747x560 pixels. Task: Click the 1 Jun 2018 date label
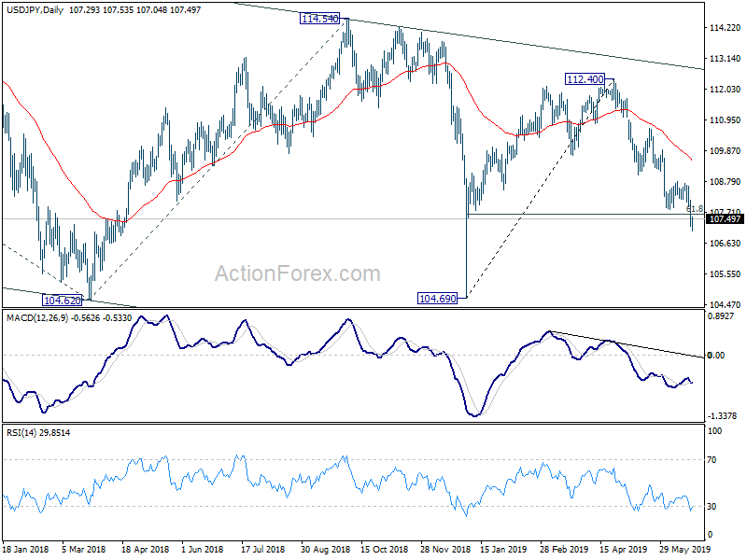pyautogui.click(x=203, y=550)
